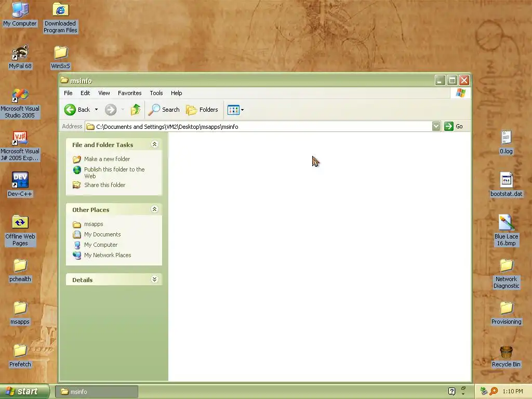Select the bootstat.dat file icon
Viewport: 532px width, 399px height.
506,184
